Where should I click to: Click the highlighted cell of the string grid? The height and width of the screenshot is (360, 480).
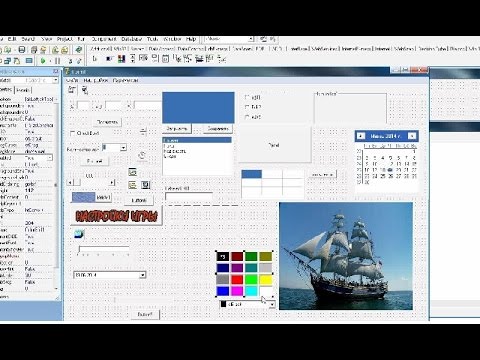(252, 174)
